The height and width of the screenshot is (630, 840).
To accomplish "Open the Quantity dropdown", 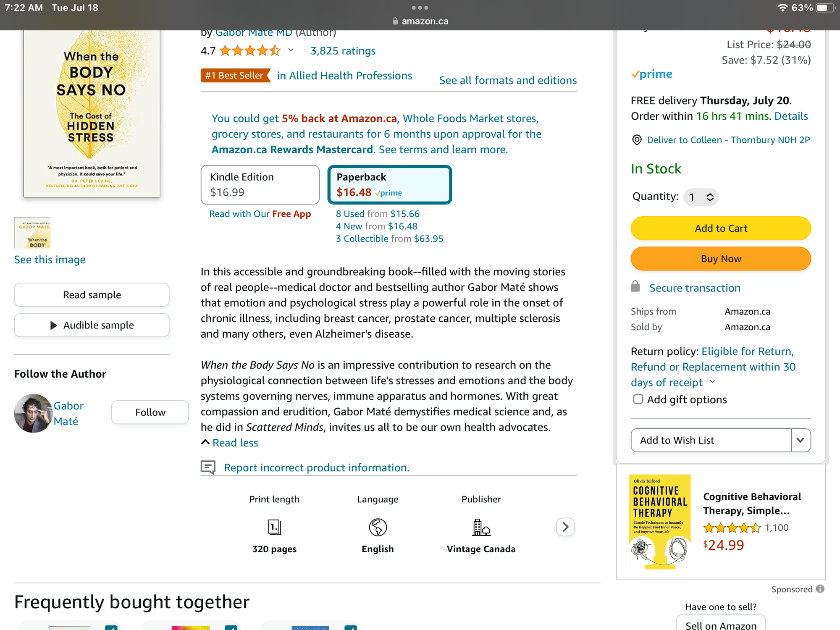I will (x=701, y=197).
